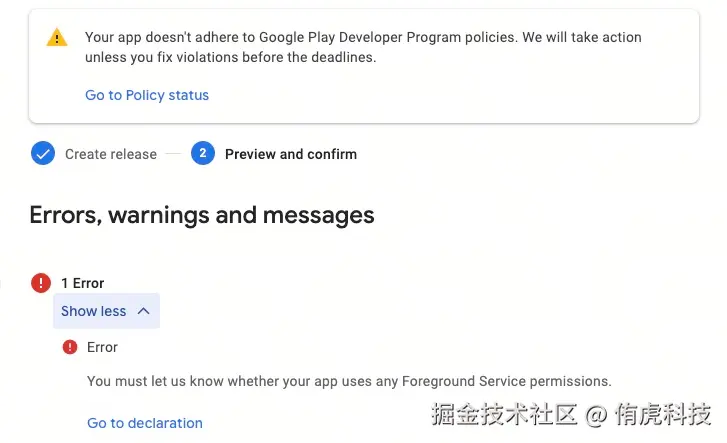
Task: Click small red icon next to Error
Action: [70, 347]
